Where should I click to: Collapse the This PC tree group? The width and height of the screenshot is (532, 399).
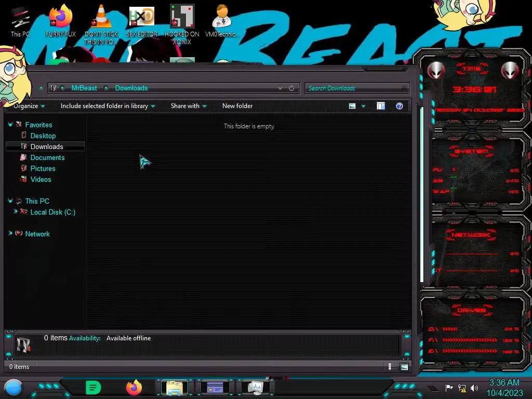(10, 201)
